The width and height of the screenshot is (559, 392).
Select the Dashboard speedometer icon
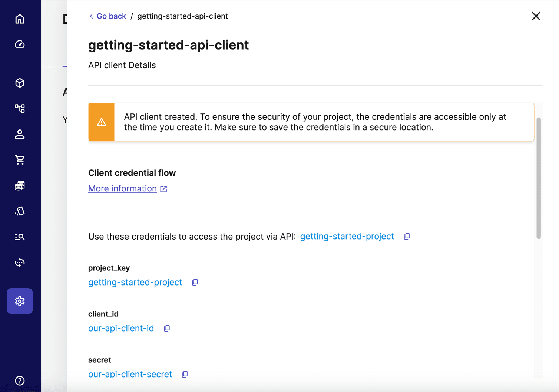[20, 44]
